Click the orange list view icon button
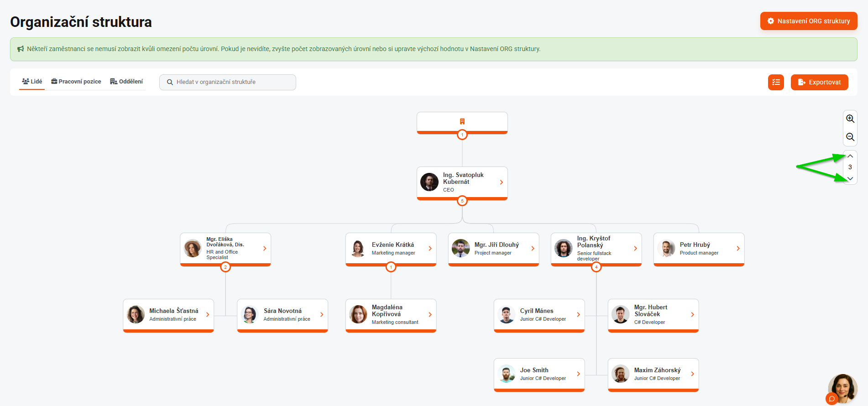The height and width of the screenshot is (406, 868). click(x=776, y=82)
